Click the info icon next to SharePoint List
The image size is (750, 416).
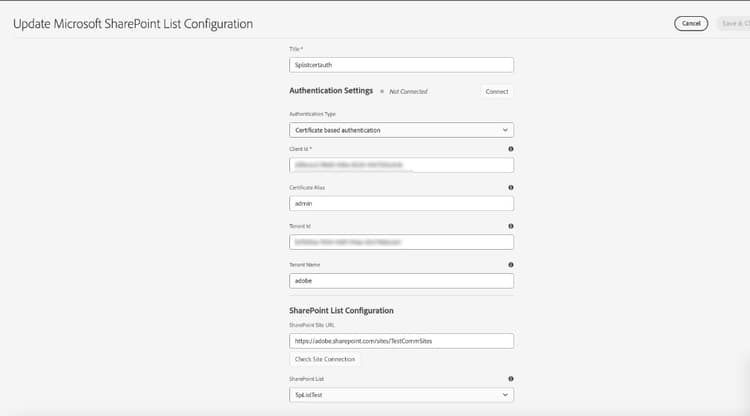(511, 379)
